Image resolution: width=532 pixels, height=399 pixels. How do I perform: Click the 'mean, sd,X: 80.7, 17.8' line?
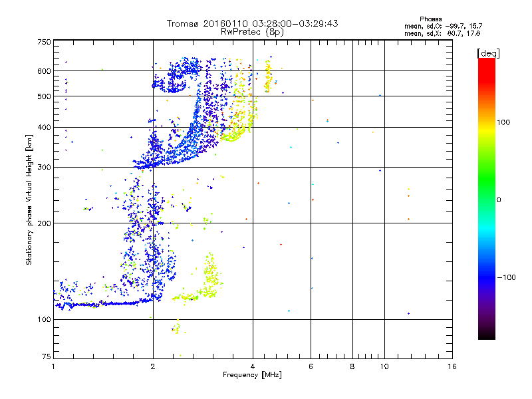[442, 33]
